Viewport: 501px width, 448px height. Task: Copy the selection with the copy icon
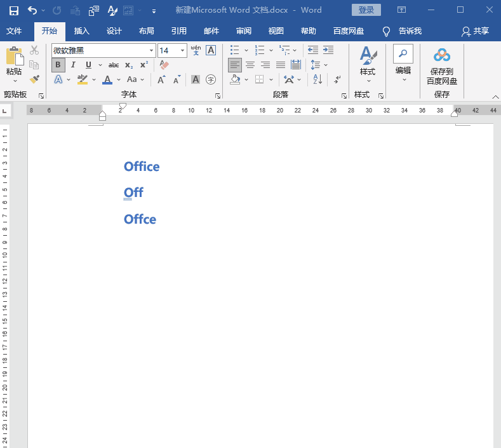click(x=34, y=65)
